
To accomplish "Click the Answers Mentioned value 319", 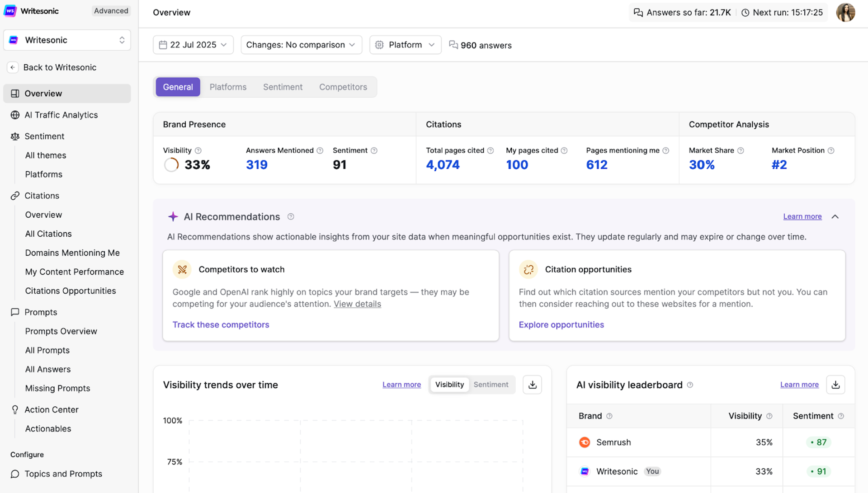I will point(257,165).
